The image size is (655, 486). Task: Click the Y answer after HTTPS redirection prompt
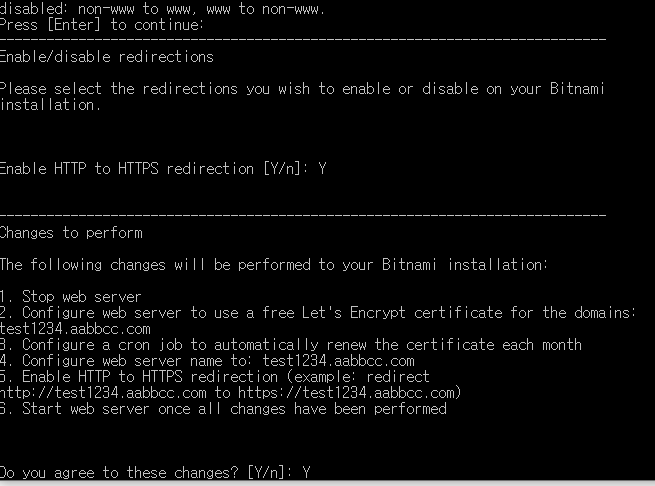(x=322, y=169)
